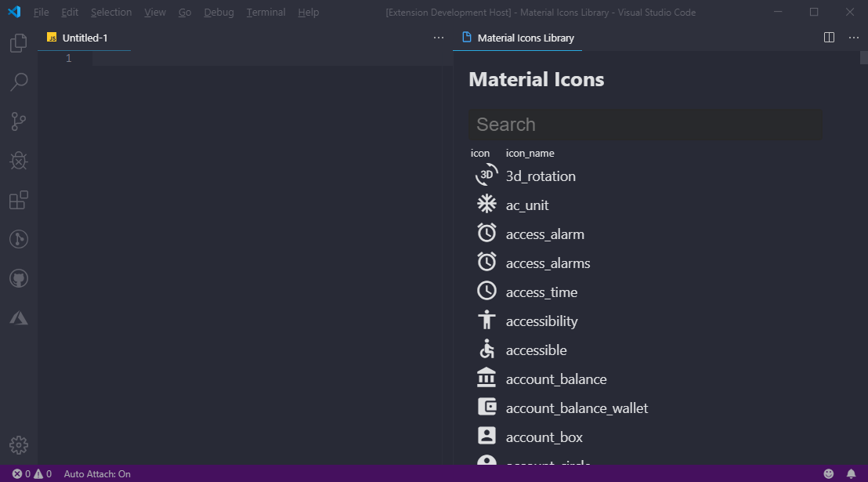Open the Azure view in activity bar
Viewport: 868px width, 482px height.
tap(19, 318)
